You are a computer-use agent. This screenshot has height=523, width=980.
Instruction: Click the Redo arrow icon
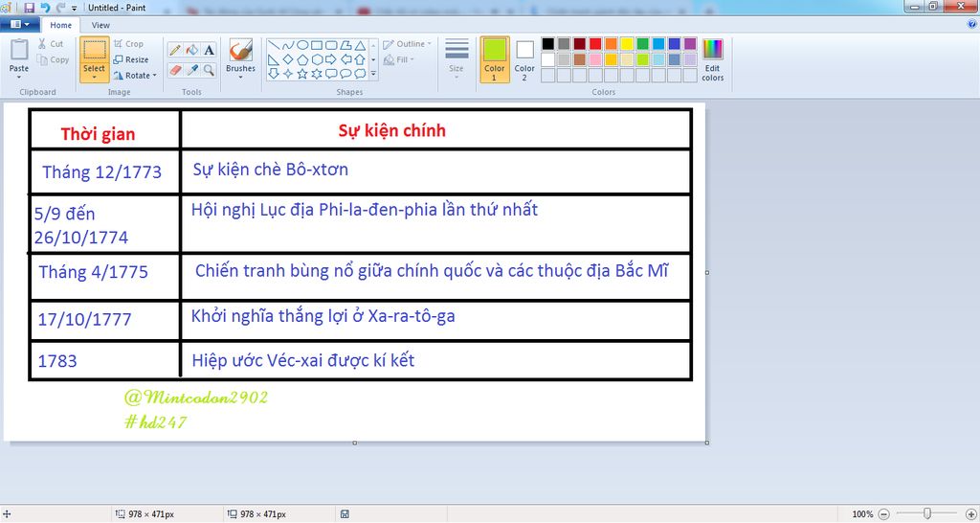tap(60, 8)
